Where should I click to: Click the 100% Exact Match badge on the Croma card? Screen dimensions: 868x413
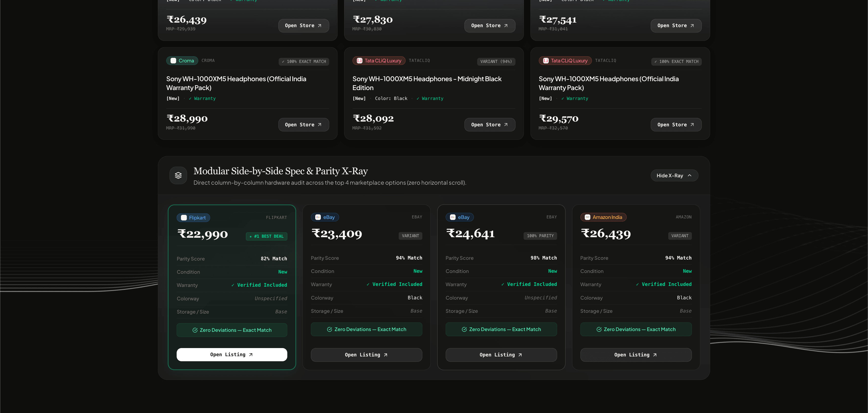304,62
